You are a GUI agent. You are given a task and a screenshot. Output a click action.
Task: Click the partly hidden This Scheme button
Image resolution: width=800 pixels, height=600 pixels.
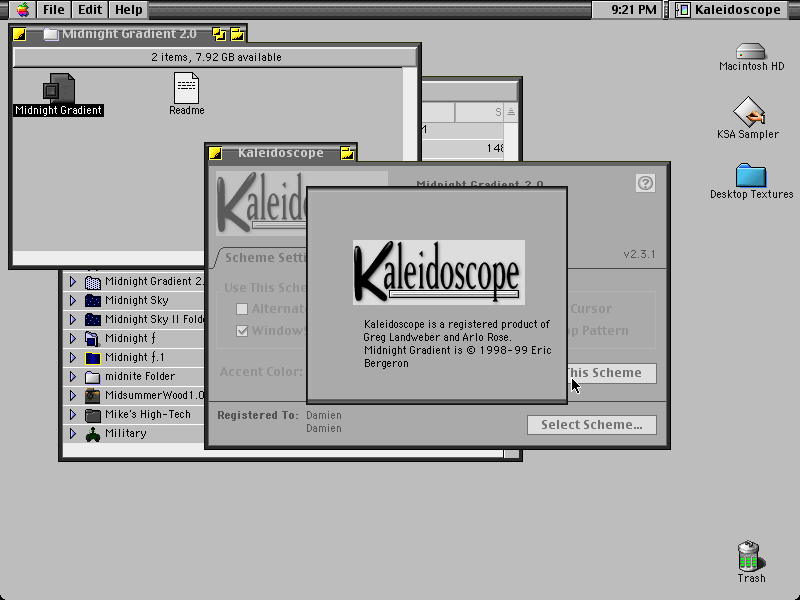pos(612,373)
